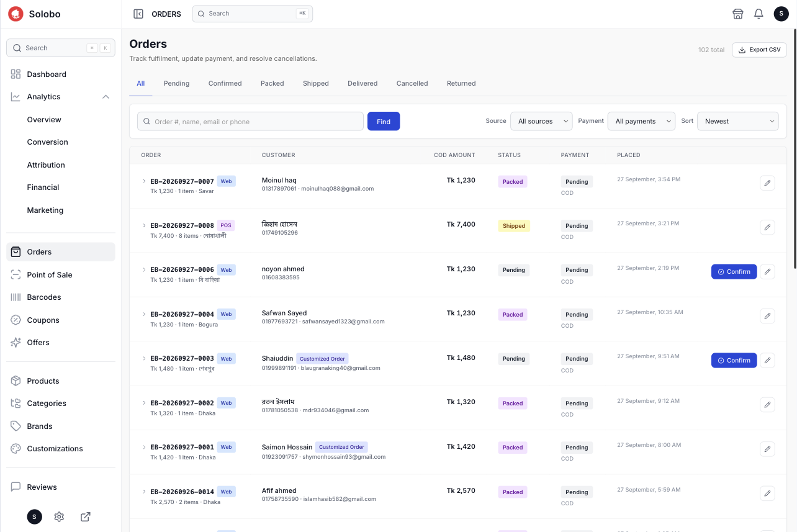Switch to the Shipped tab
The height and width of the screenshot is (532, 797).
pyautogui.click(x=316, y=83)
